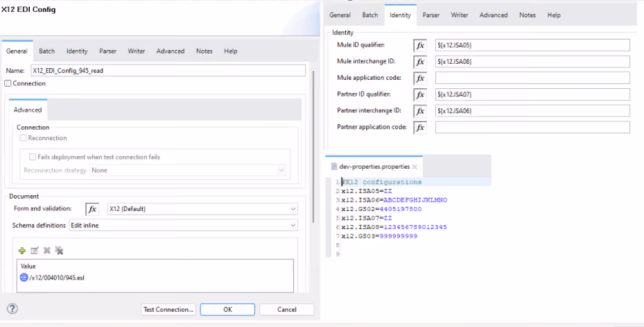Enable the Connection checkbox
644x327 pixels.
[8, 83]
